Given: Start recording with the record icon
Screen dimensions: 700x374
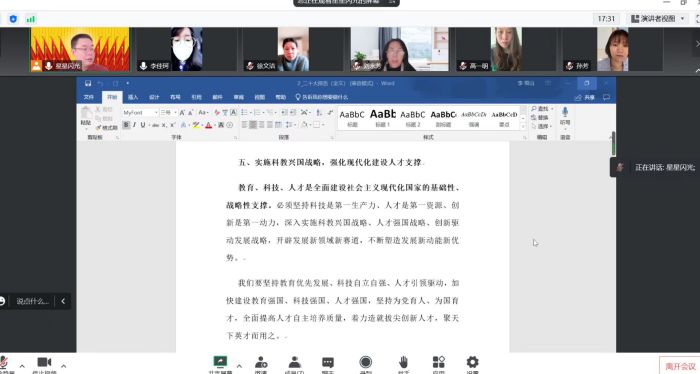Looking at the screenshot, I should [365, 362].
